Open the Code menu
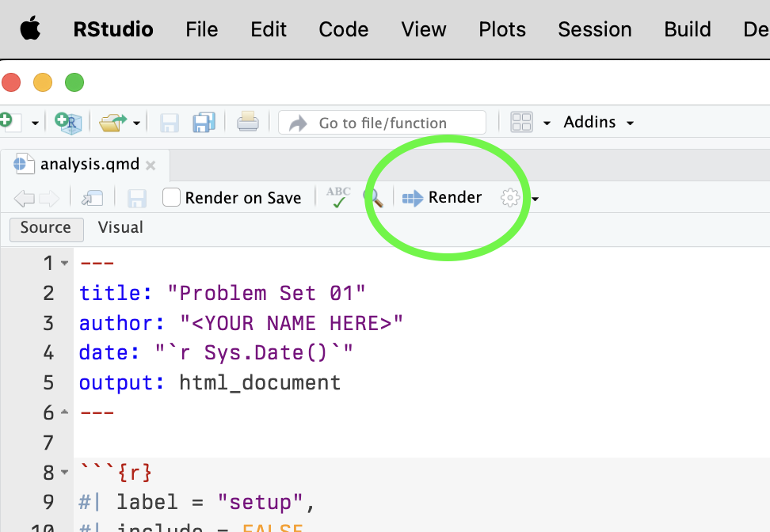 (x=344, y=29)
